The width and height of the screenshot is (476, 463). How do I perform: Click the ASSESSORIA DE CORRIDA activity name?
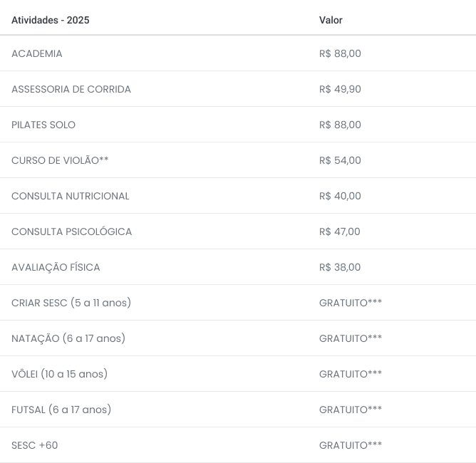pyautogui.click(x=71, y=89)
